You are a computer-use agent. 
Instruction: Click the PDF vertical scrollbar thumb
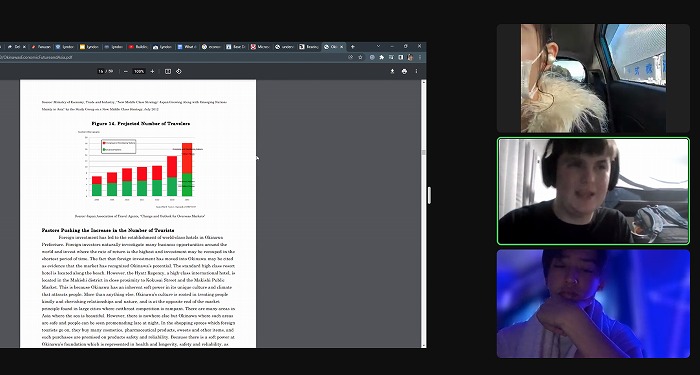pos(424,153)
